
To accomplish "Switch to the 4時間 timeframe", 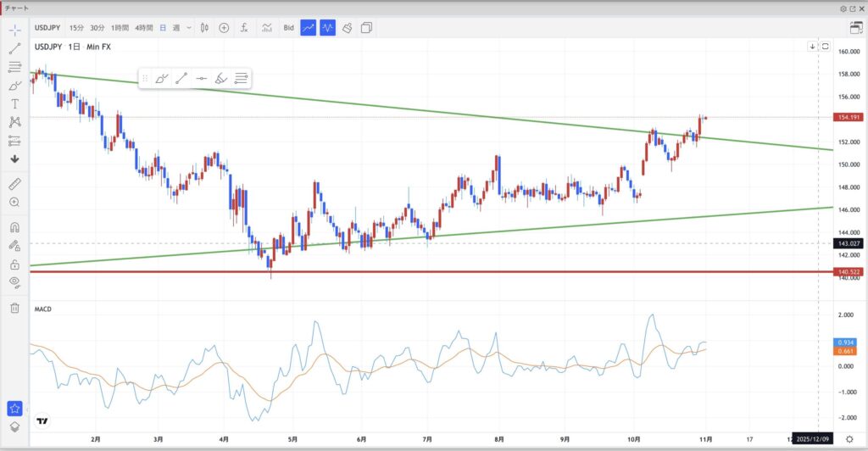I will click(x=144, y=28).
